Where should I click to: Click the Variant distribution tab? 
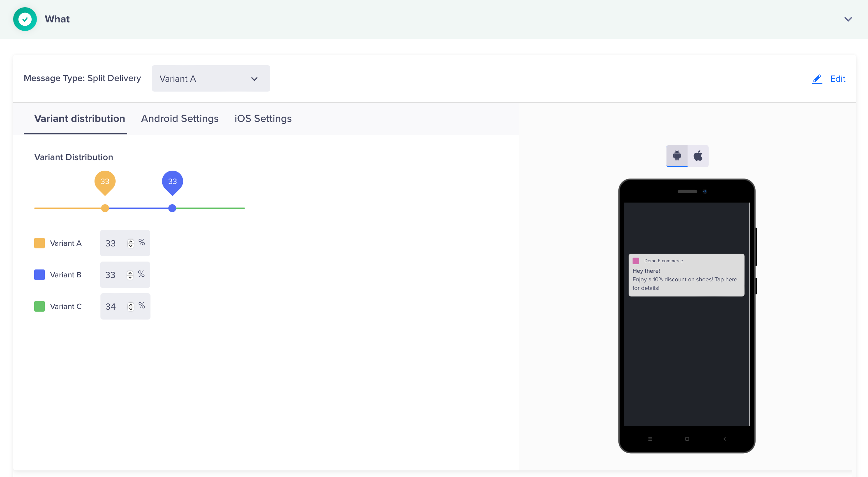tap(79, 119)
